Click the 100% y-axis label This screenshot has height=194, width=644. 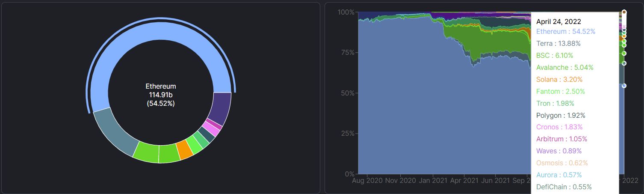pos(346,12)
